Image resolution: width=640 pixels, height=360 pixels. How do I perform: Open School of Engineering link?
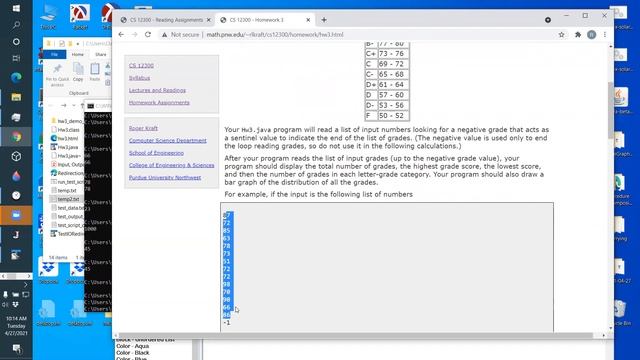pos(156,153)
